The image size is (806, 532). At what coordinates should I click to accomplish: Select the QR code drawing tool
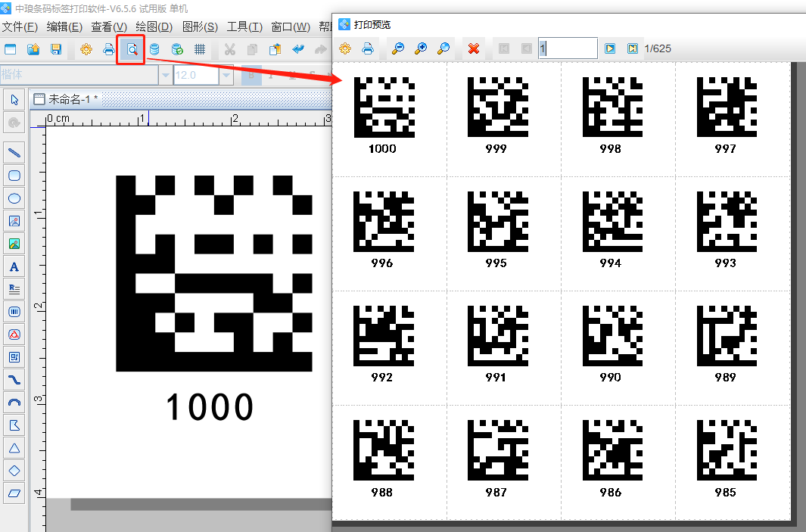(14, 357)
